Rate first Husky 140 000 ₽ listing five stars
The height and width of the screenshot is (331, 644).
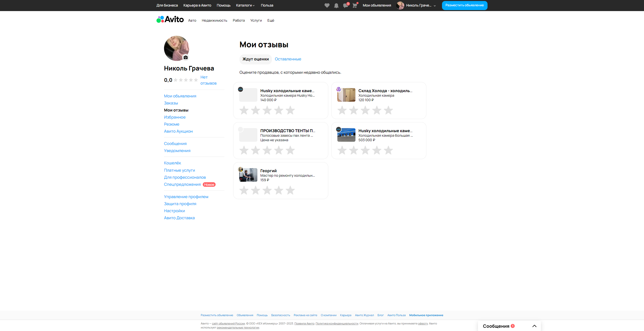(290, 110)
